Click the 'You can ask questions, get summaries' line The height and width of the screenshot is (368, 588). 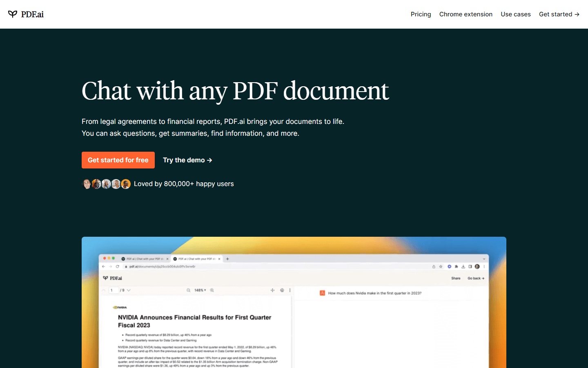pos(190,133)
